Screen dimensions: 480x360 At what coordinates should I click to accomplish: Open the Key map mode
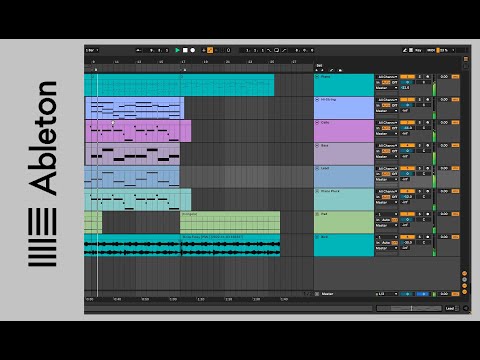(418, 50)
